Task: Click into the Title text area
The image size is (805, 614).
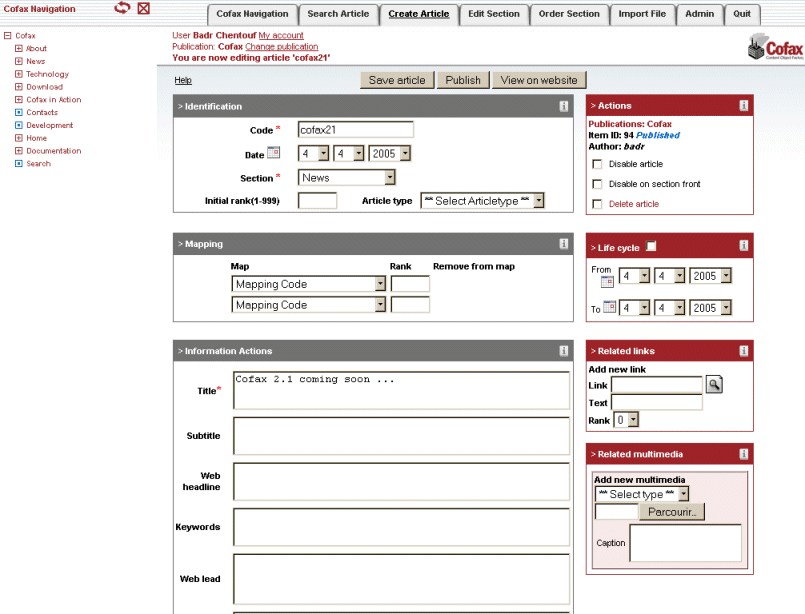Action: (401, 391)
